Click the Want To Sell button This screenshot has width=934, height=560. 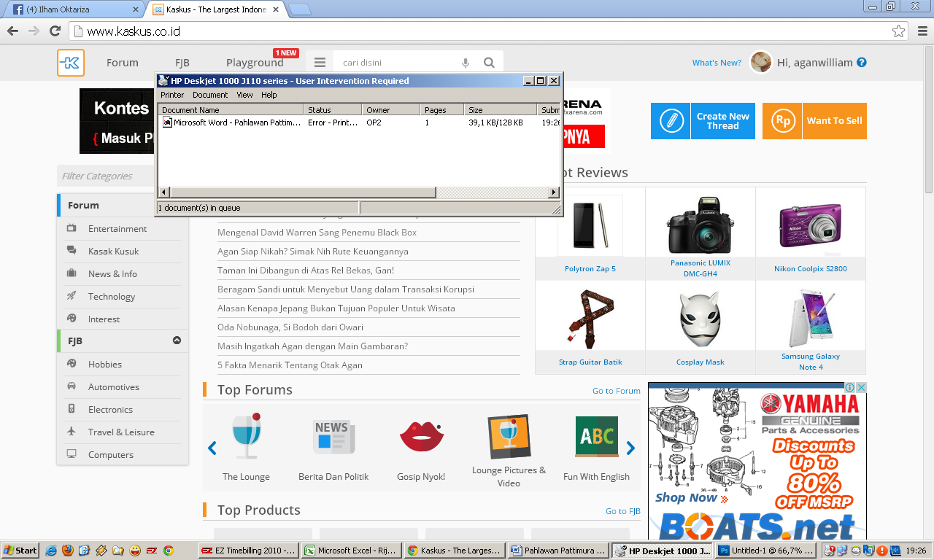(814, 121)
